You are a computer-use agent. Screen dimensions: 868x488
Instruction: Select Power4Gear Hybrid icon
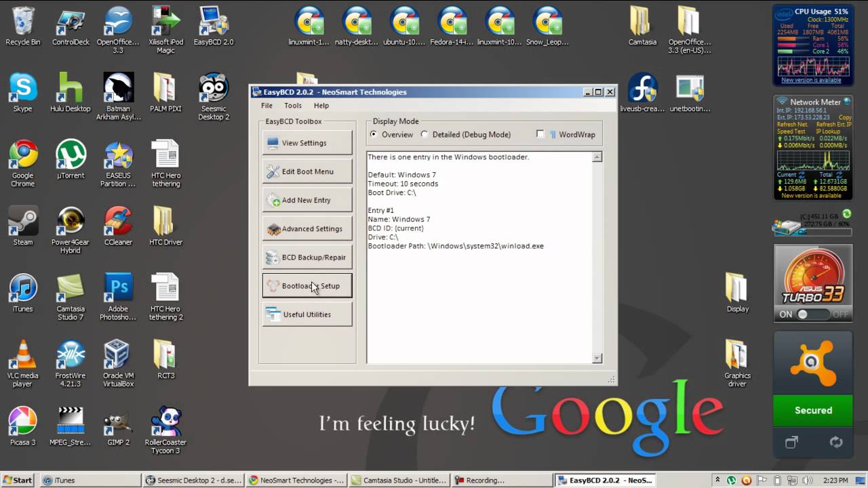pos(71,229)
